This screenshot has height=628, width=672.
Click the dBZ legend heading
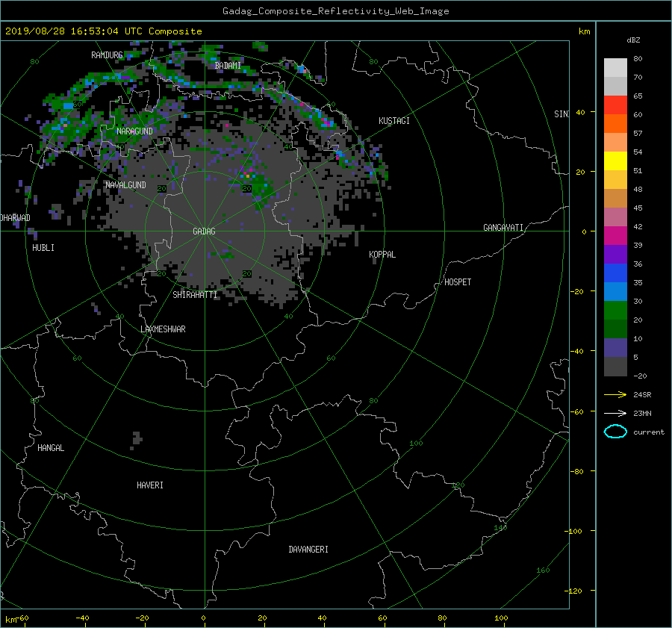pos(633,40)
